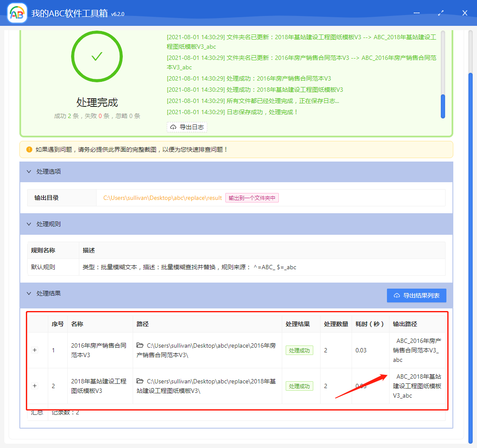Collapse the 处理规则 section
This screenshot has height=448, width=477.
point(28,224)
